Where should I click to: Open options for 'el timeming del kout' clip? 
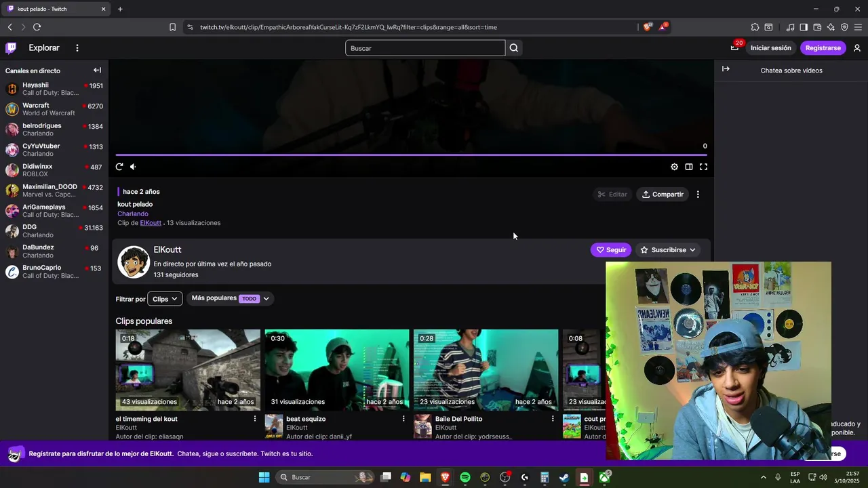point(255,419)
